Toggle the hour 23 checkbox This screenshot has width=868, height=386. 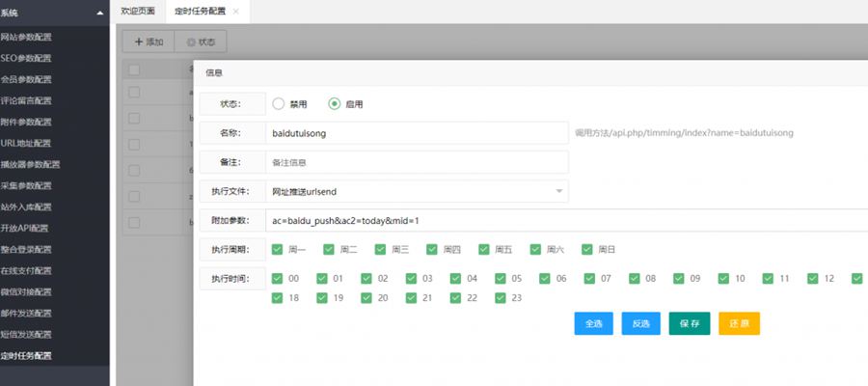[x=501, y=298]
